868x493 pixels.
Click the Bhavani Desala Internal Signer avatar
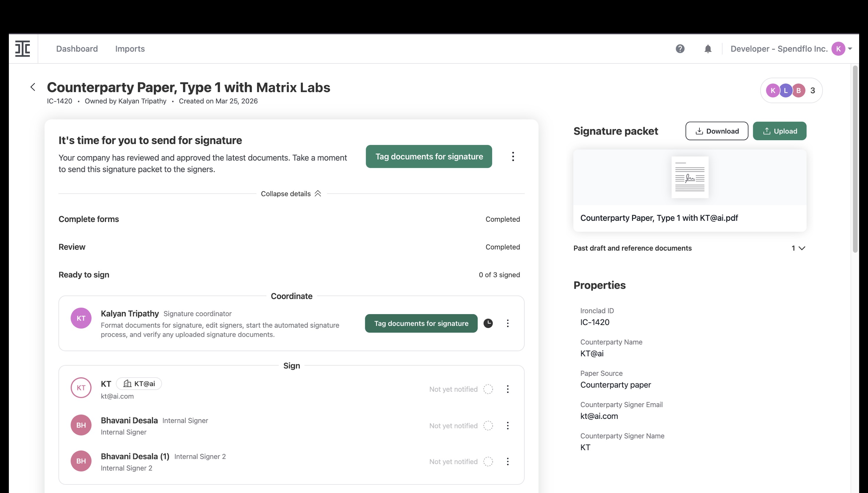coord(81,425)
